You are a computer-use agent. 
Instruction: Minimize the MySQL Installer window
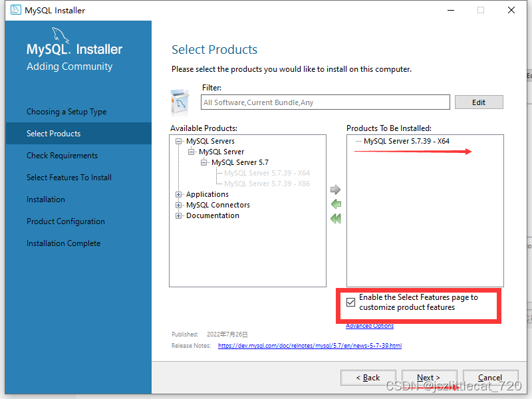pyautogui.click(x=451, y=10)
